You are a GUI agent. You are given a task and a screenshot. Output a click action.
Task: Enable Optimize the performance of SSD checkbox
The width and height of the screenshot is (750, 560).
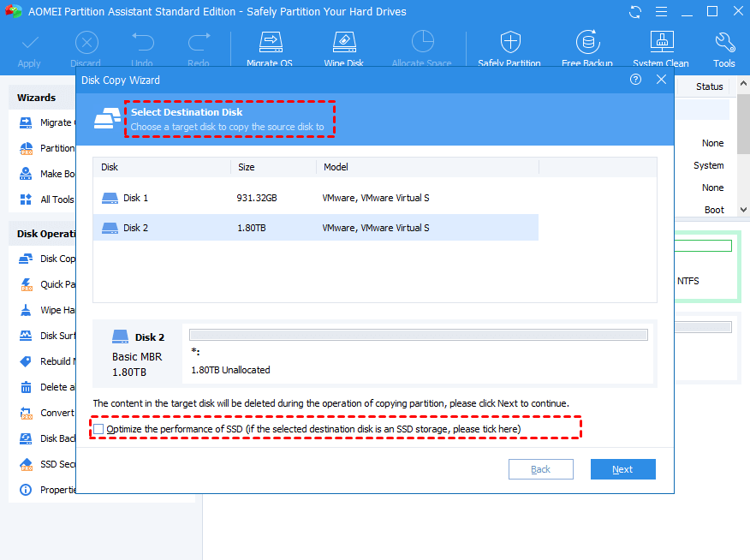99,428
